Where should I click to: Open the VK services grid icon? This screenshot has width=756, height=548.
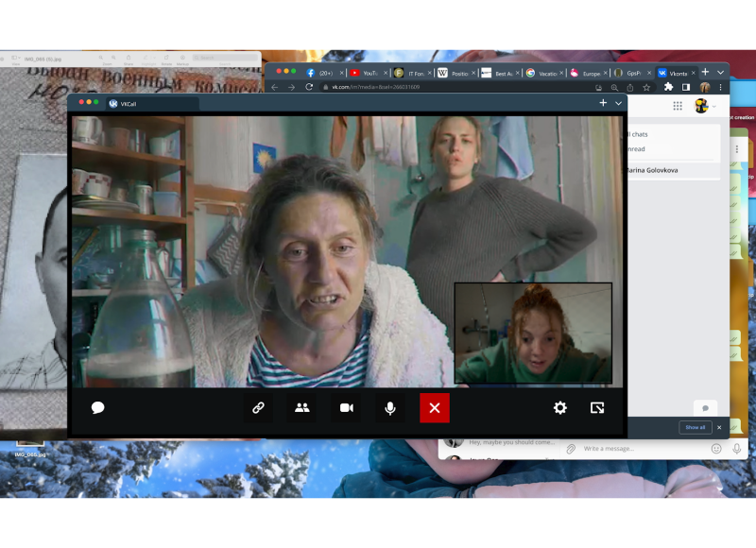(678, 106)
